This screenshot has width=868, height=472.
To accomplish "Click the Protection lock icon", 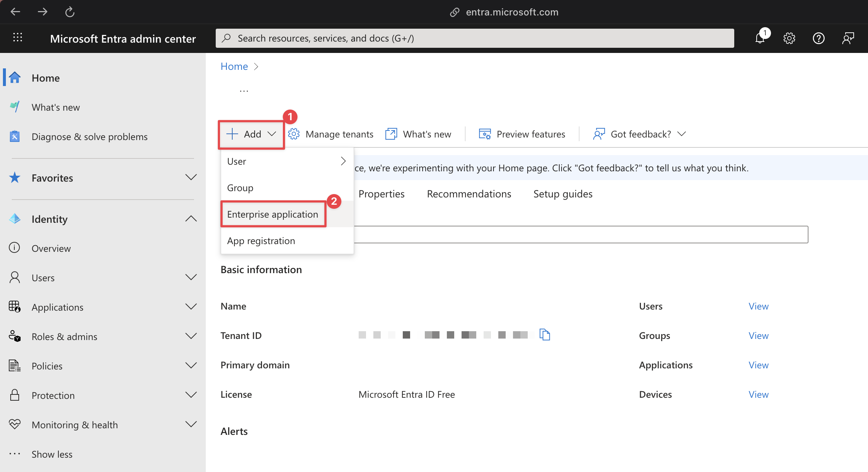I will point(15,395).
